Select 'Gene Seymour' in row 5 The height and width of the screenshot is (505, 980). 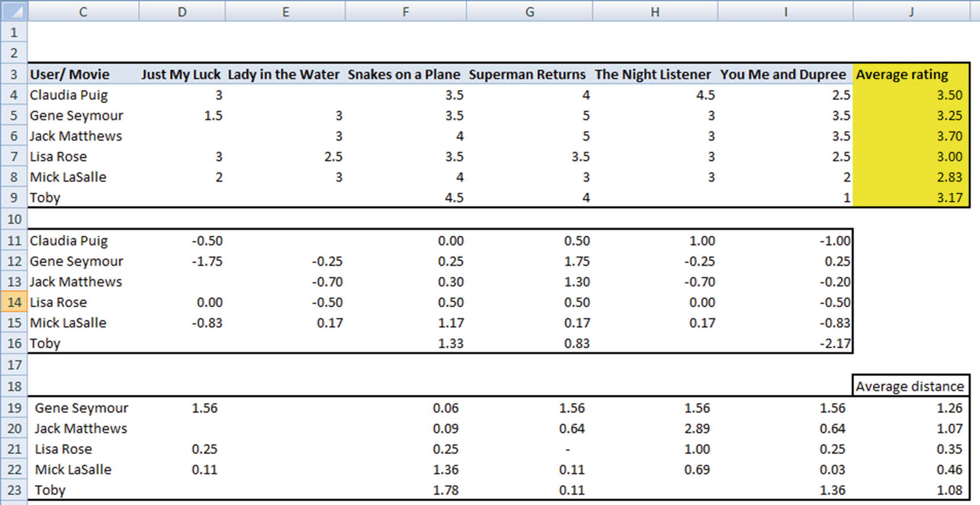[77, 115]
